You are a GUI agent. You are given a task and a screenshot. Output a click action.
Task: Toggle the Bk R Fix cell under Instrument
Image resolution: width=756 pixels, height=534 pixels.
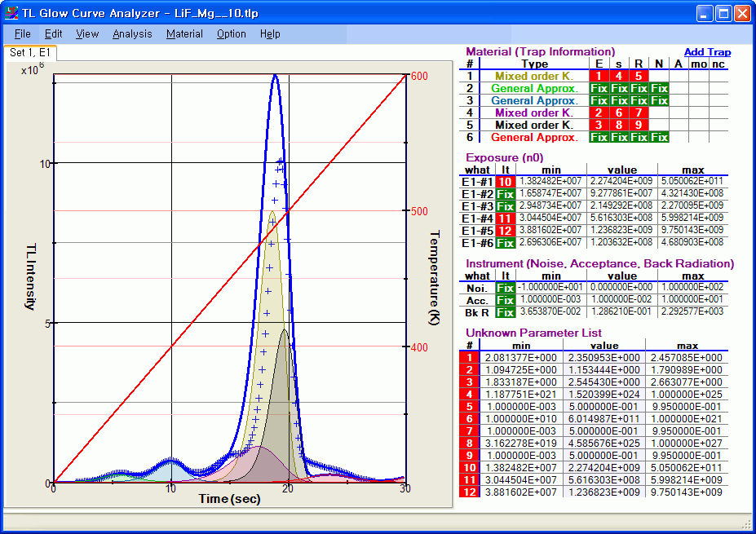pyautogui.click(x=506, y=312)
